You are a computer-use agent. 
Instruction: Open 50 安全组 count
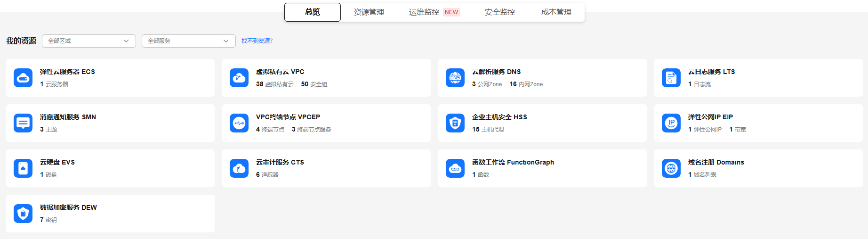tap(314, 84)
